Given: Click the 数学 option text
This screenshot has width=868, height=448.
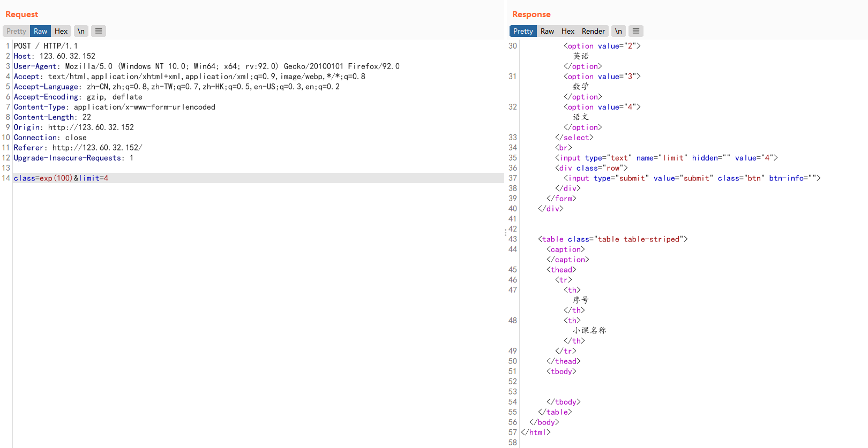Looking at the screenshot, I should click(581, 87).
